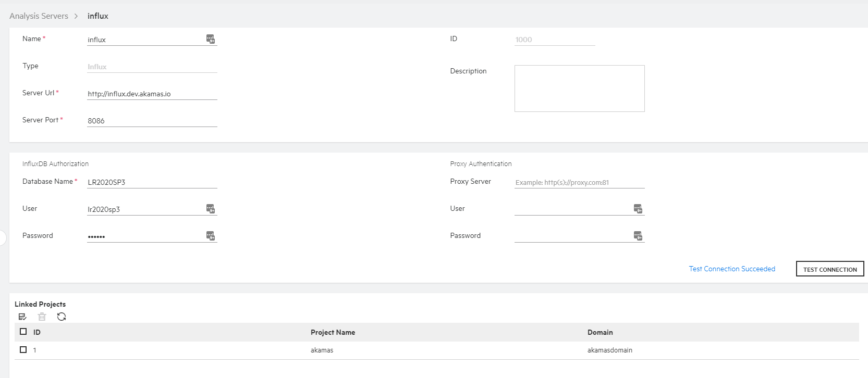868x378 pixels.
Task: Click the icon in the Proxy Password field
Action: (638, 236)
